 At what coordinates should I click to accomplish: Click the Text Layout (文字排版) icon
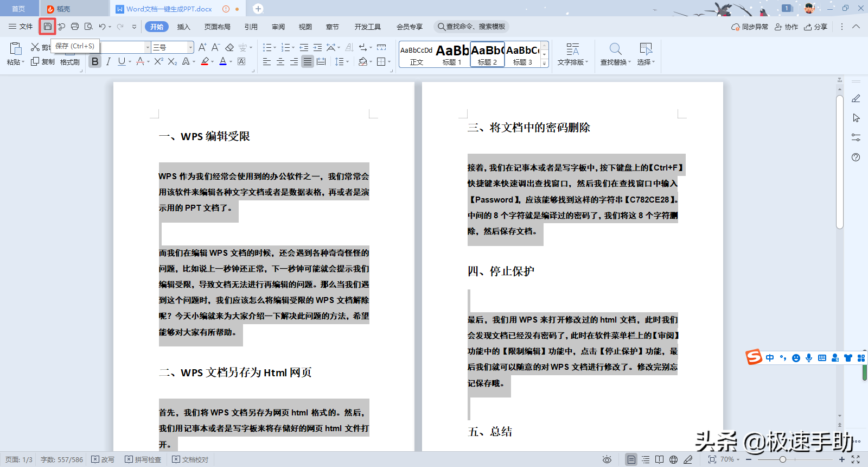(572, 49)
